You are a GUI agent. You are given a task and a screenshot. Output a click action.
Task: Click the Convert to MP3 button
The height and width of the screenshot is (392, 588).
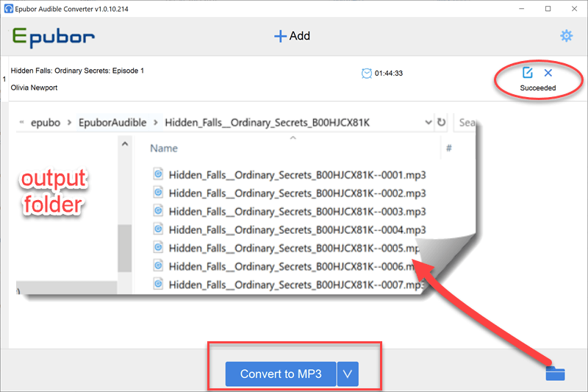[x=281, y=374]
